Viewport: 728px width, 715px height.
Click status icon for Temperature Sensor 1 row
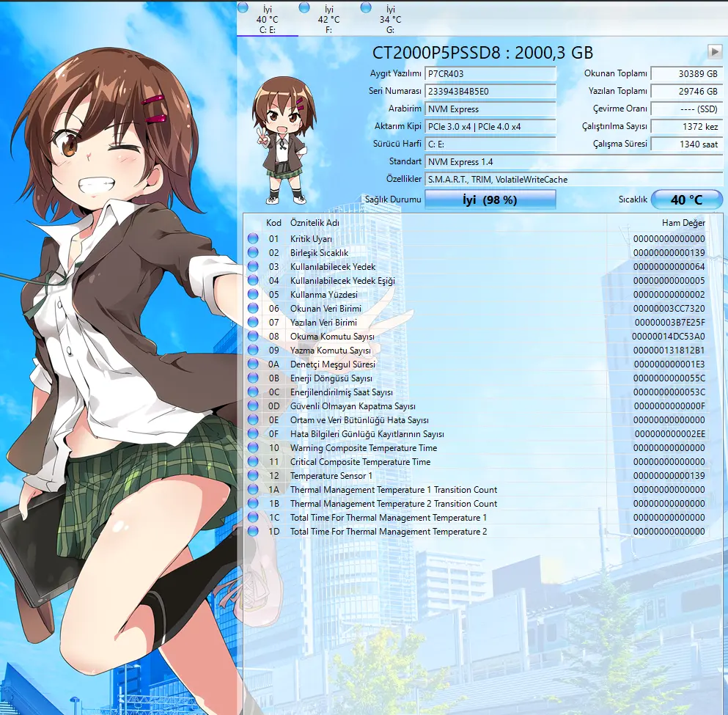coord(253,475)
